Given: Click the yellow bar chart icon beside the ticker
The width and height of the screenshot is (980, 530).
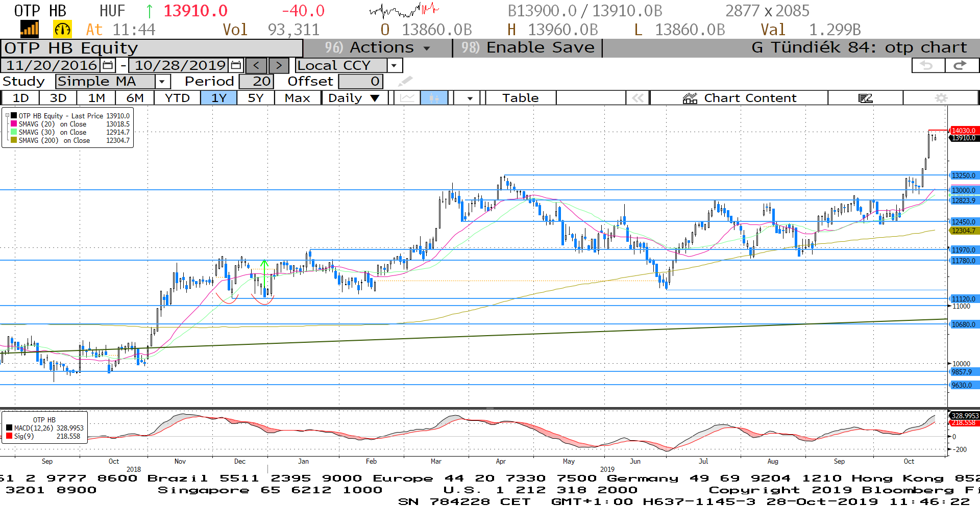Looking at the screenshot, I should pos(29,29).
